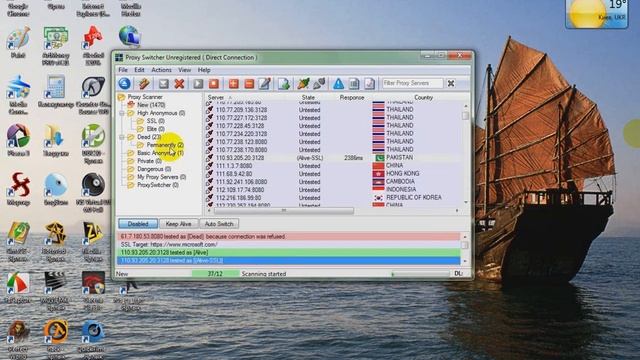Select the Dead (23) folder
The image size is (640, 360).
(149, 137)
